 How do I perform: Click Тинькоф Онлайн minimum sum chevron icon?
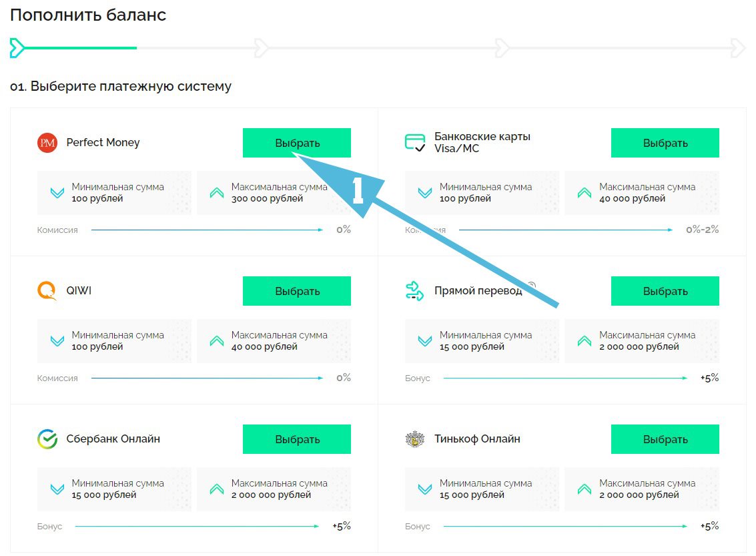click(x=425, y=489)
